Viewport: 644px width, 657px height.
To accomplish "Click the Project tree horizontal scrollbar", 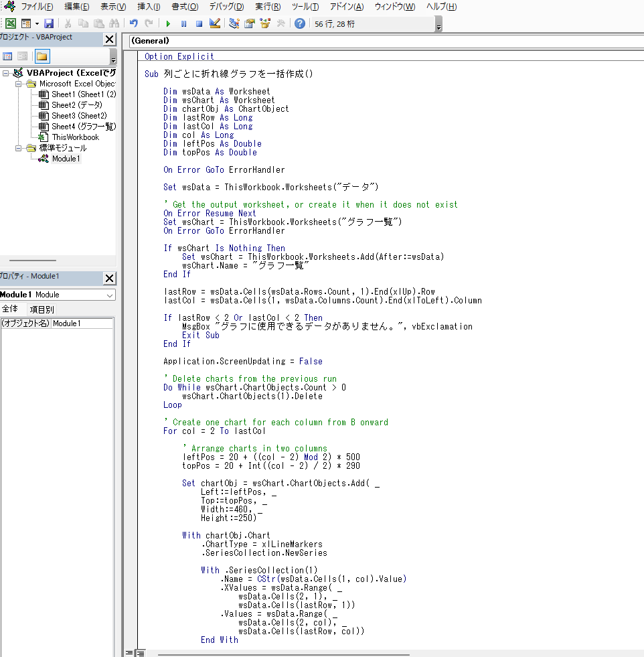I will coord(33,261).
